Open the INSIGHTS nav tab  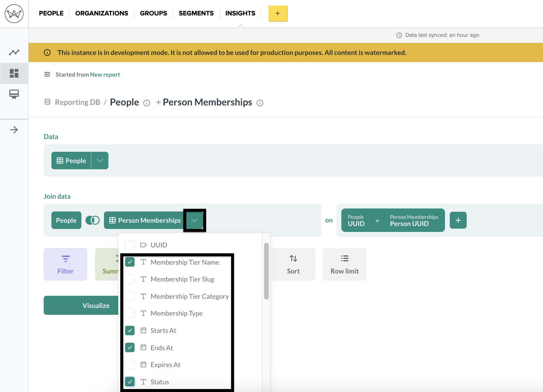[x=240, y=13]
